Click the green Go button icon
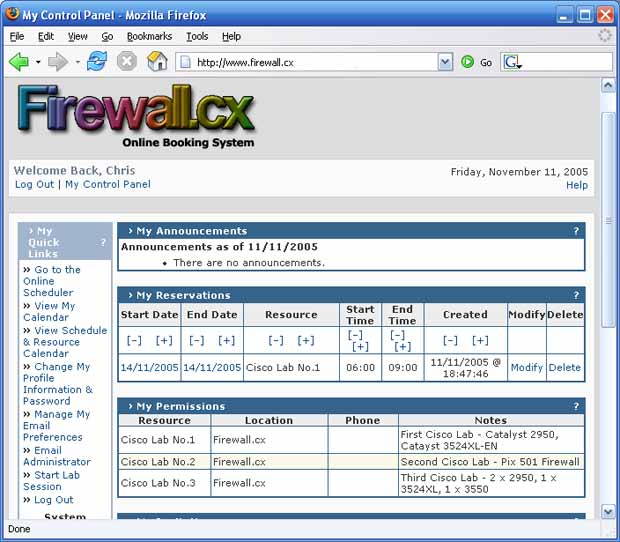 pos(467,62)
